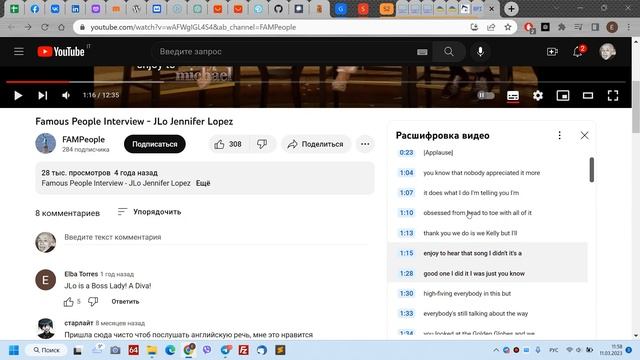Open the FAMPeople channel name link
Image resolution: width=640 pixels, height=360 pixels.
83,139
